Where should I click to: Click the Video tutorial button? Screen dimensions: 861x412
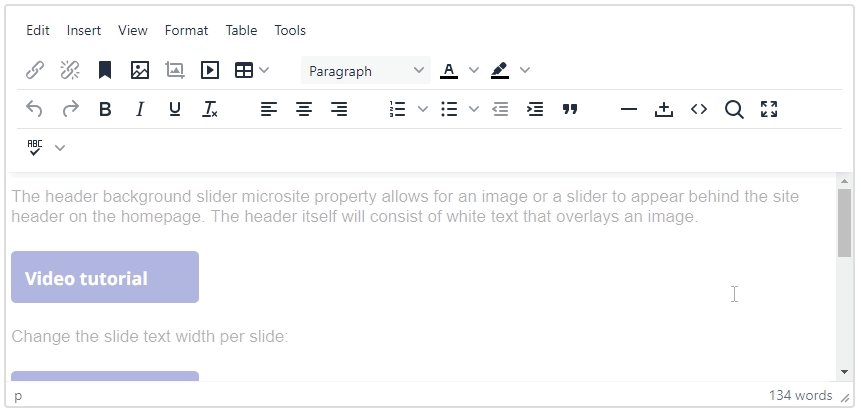(105, 277)
